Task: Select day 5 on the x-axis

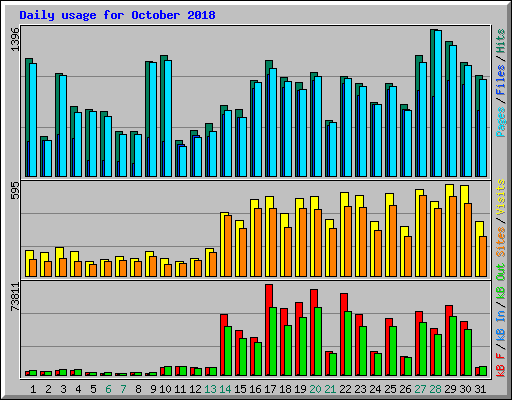Action: coord(93,389)
